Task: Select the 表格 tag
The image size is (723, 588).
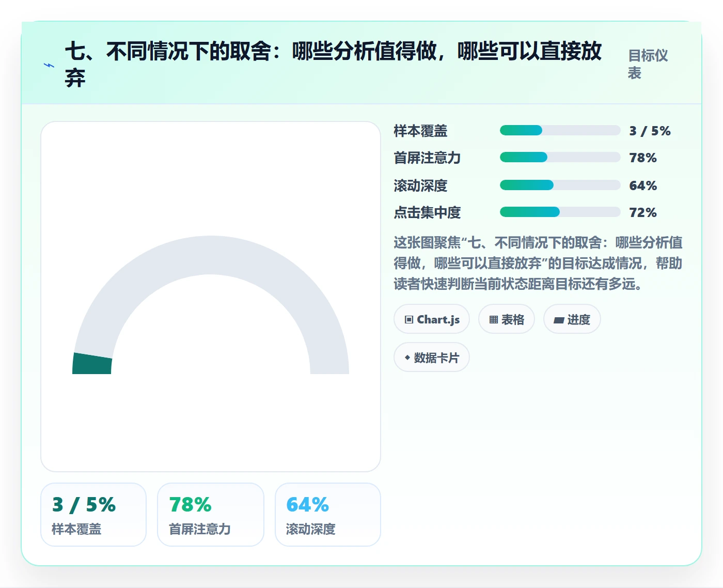Action: coord(507,319)
